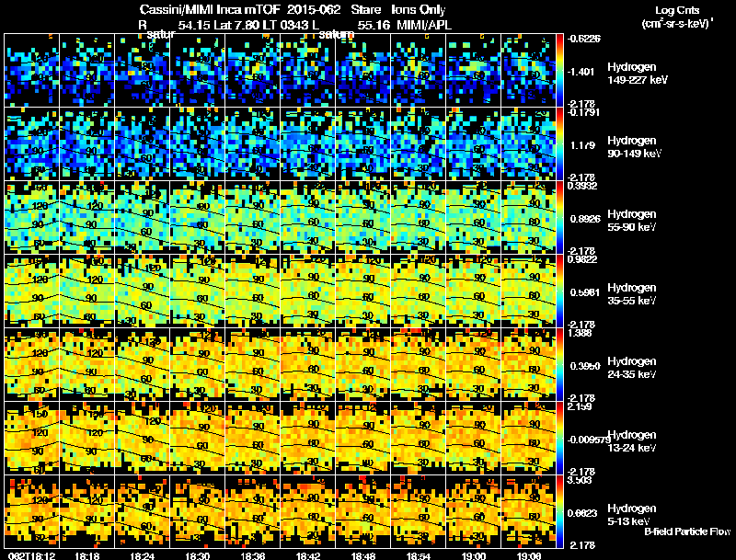Click the '3.503' colorbar value

pyautogui.click(x=580, y=480)
